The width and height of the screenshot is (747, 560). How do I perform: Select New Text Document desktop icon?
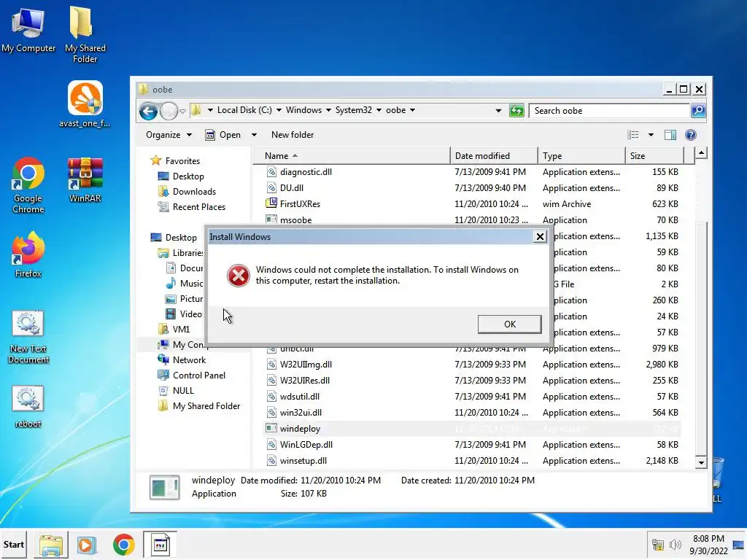[x=28, y=337]
